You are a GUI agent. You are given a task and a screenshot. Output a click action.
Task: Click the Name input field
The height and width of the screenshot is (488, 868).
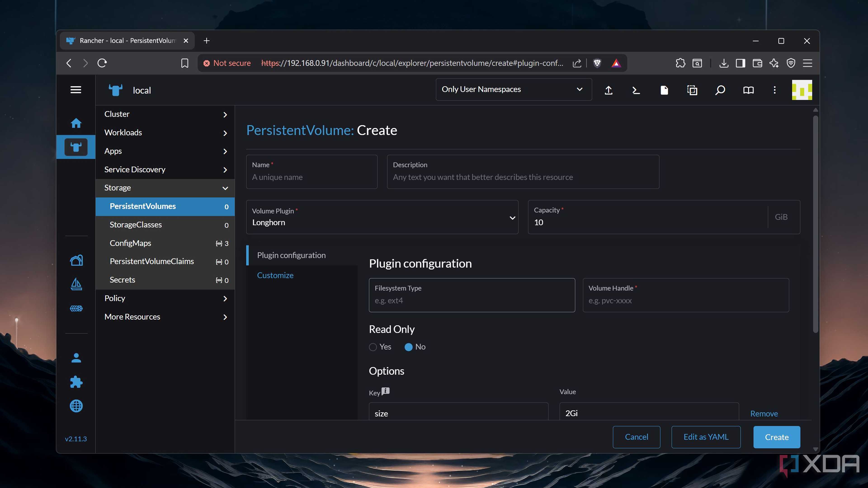coord(312,172)
